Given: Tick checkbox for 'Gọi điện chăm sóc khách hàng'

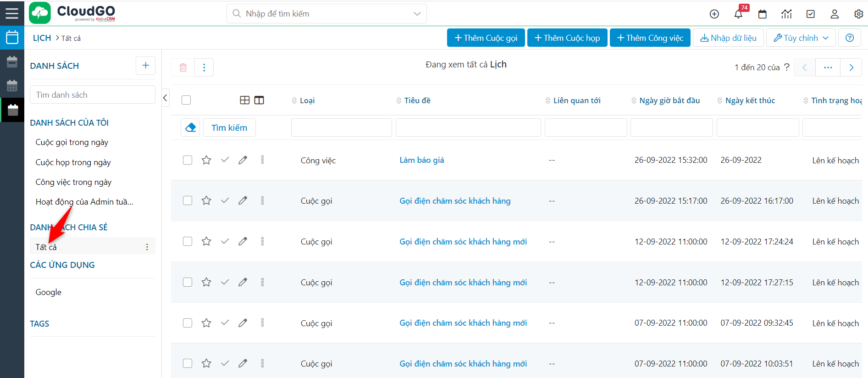Looking at the screenshot, I should point(188,200).
